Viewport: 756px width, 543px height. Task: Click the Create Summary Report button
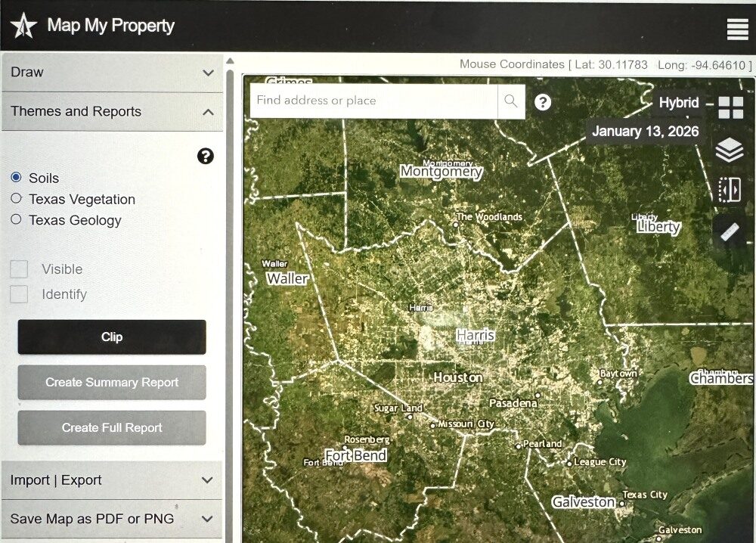click(112, 383)
